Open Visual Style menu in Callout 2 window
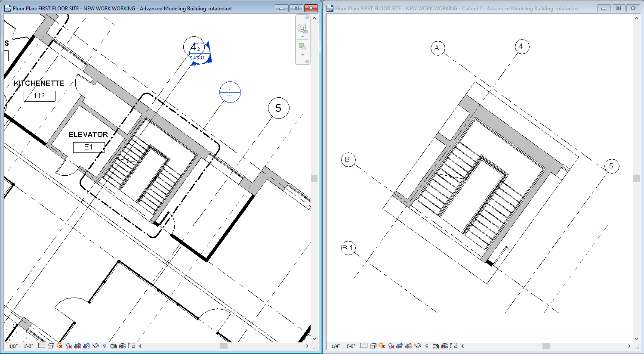The image size is (644, 354). 373,346
